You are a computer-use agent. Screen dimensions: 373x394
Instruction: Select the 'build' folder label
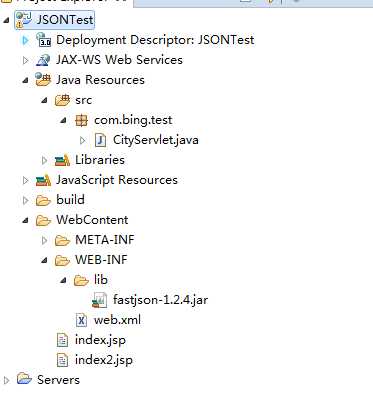click(x=70, y=200)
